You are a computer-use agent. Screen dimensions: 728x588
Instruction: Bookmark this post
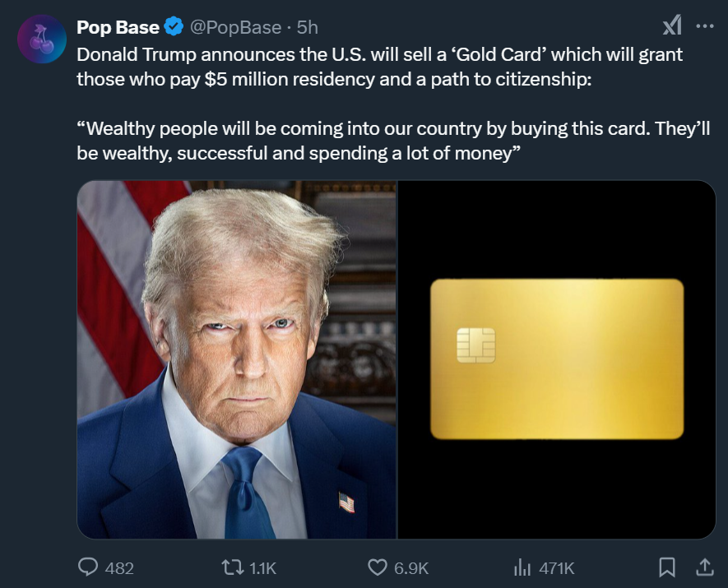[667, 567]
